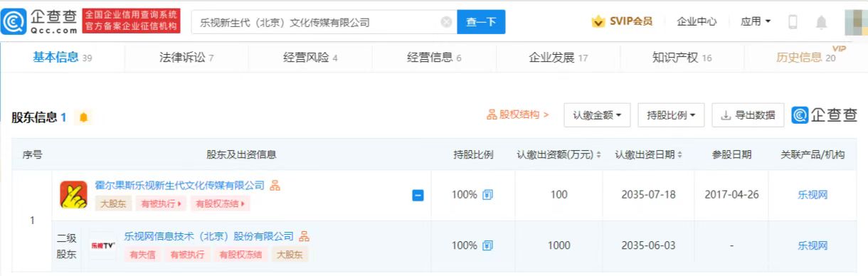Click equity structure icon beside 乐视网信息技术
Image resolution: width=868 pixels, height=276 pixels.
[x=304, y=236]
